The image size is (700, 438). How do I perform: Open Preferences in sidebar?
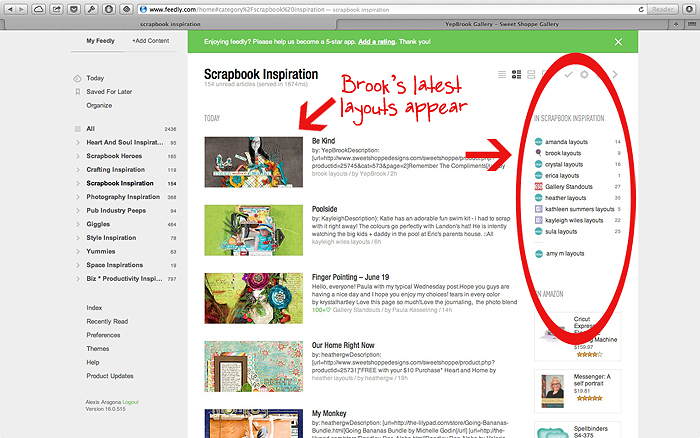pyautogui.click(x=103, y=335)
